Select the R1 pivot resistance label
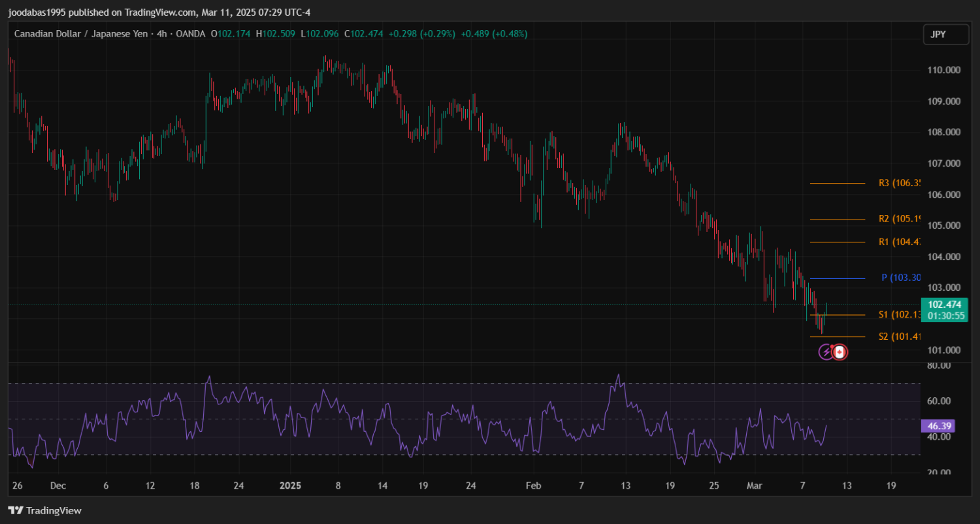The height and width of the screenshot is (524, 980). pos(899,242)
